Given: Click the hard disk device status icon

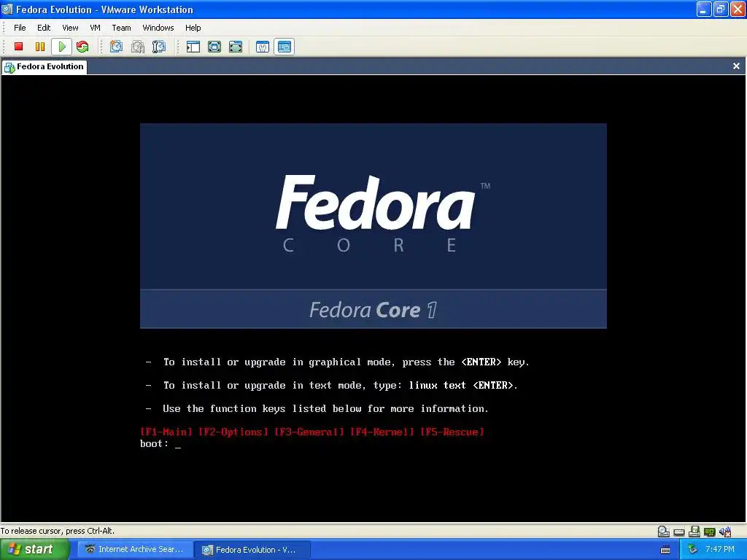Looking at the screenshot, I should 679,532.
